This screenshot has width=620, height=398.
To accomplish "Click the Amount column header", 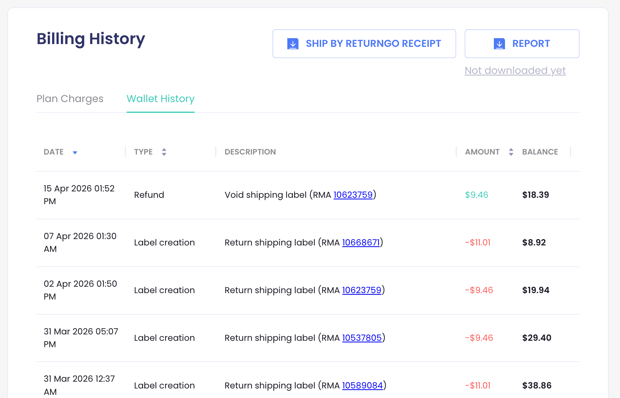I will [482, 152].
